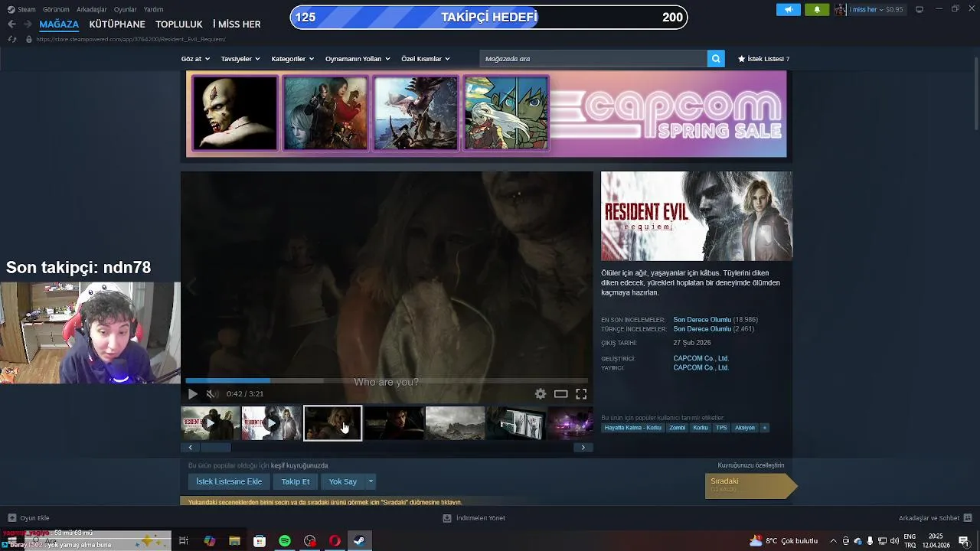980x551 pixels.
Task: Open the Yardım menu
Action: click(154, 9)
